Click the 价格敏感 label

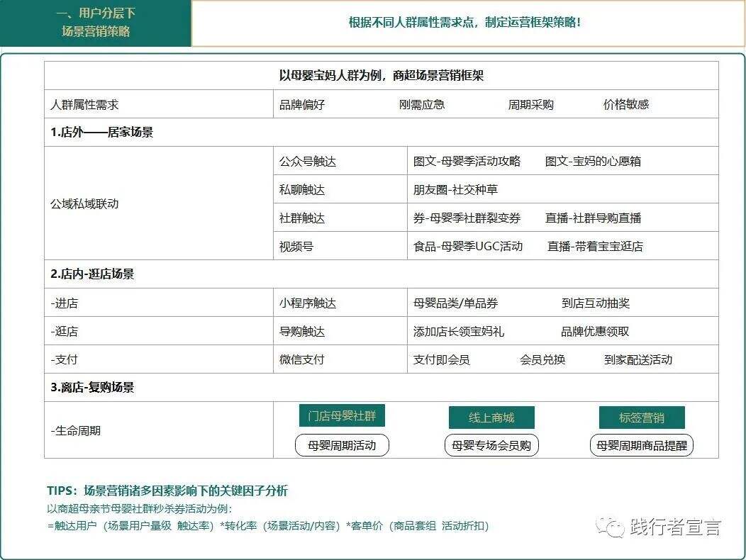(626, 104)
